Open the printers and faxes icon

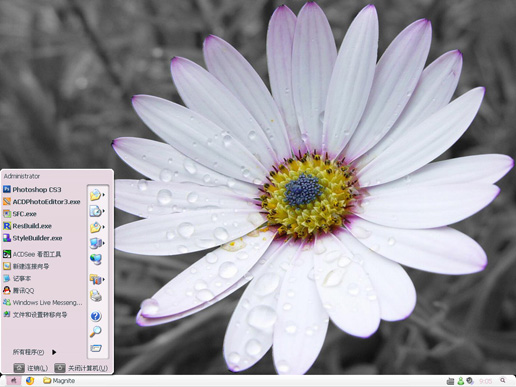tap(96, 296)
